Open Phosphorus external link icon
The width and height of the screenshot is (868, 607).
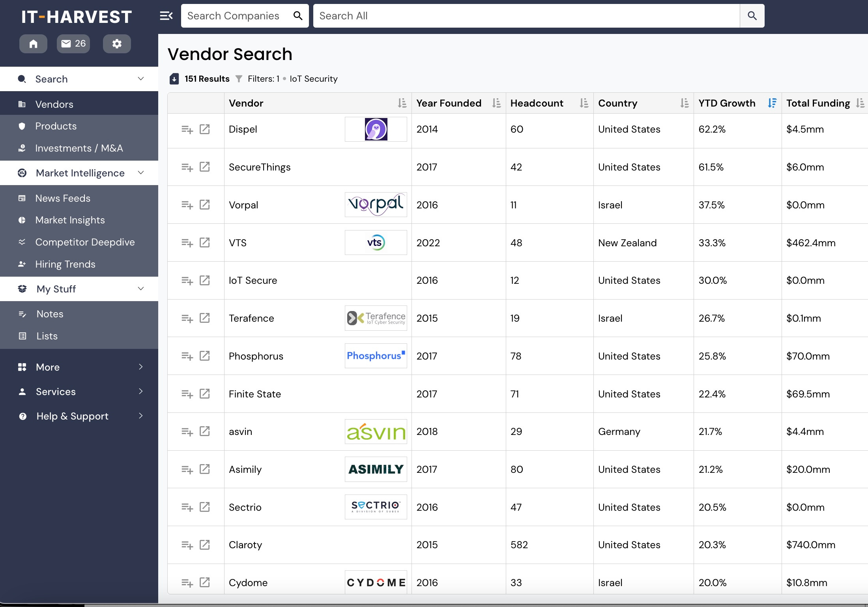click(204, 356)
